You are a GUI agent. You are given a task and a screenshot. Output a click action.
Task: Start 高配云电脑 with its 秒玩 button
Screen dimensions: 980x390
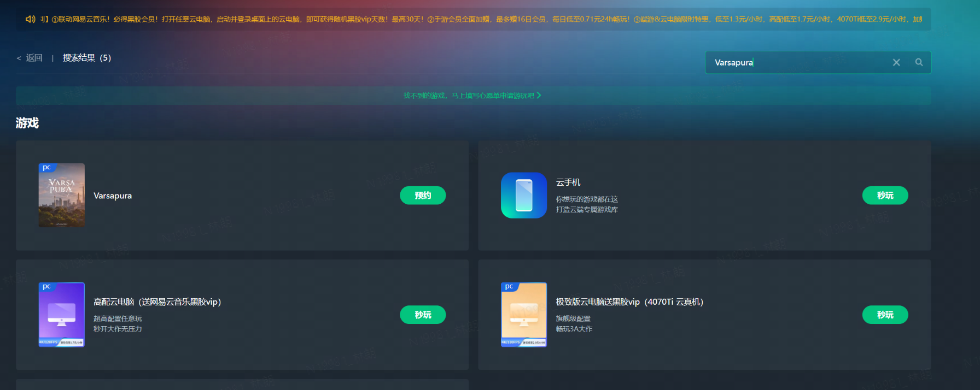point(422,315)
